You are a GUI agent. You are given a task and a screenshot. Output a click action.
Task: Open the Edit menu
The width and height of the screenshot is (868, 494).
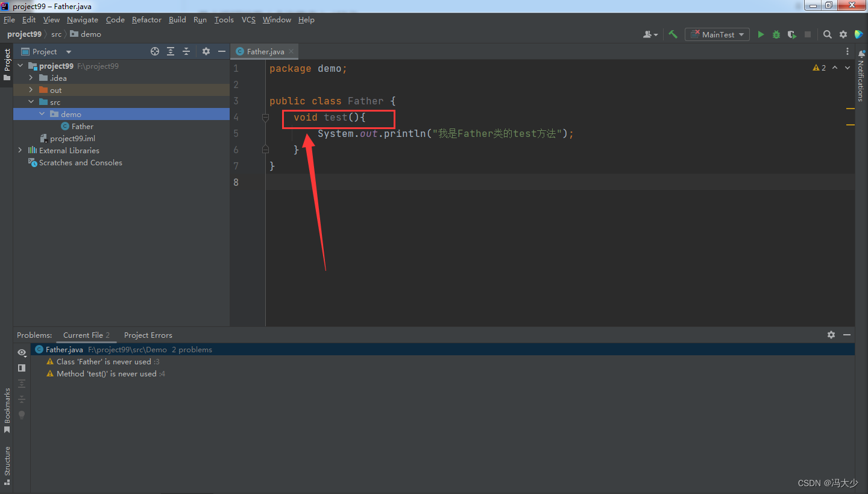click(29, 20)
